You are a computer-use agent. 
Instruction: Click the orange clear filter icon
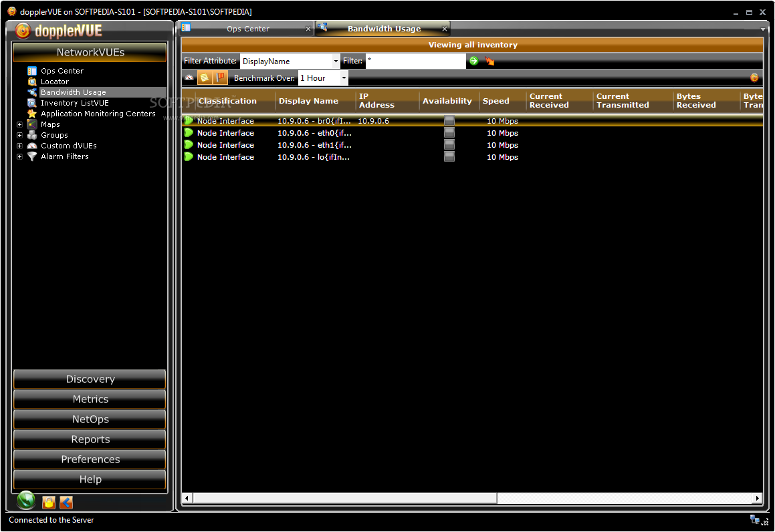click(x=489, y=61)
